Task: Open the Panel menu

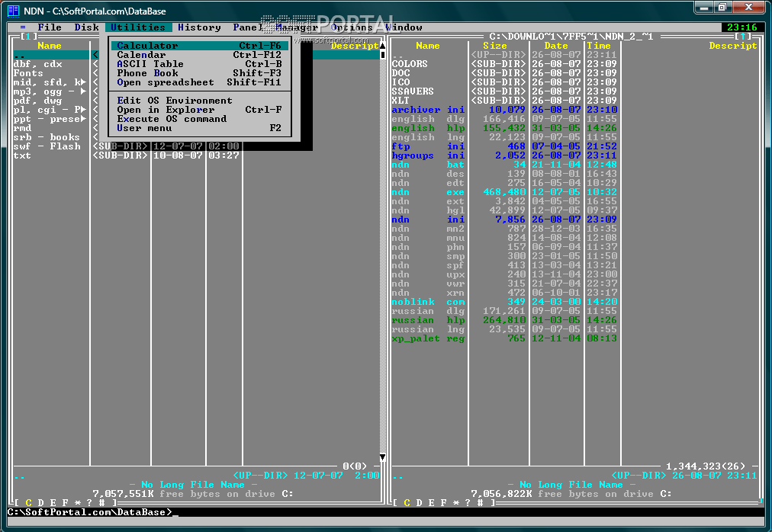Action: [x=248, y=27]
